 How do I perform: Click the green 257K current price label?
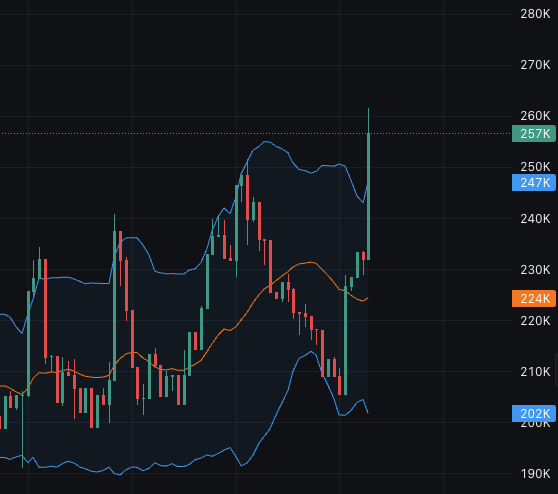click(x=533, y=134)
